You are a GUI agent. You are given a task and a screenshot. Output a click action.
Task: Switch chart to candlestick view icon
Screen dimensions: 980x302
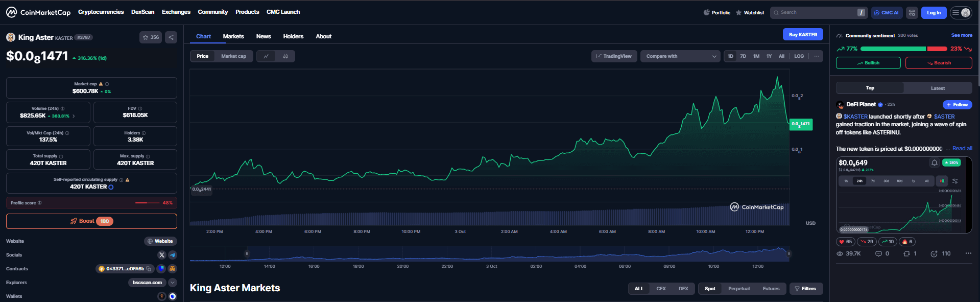click(x=285, y=56)
